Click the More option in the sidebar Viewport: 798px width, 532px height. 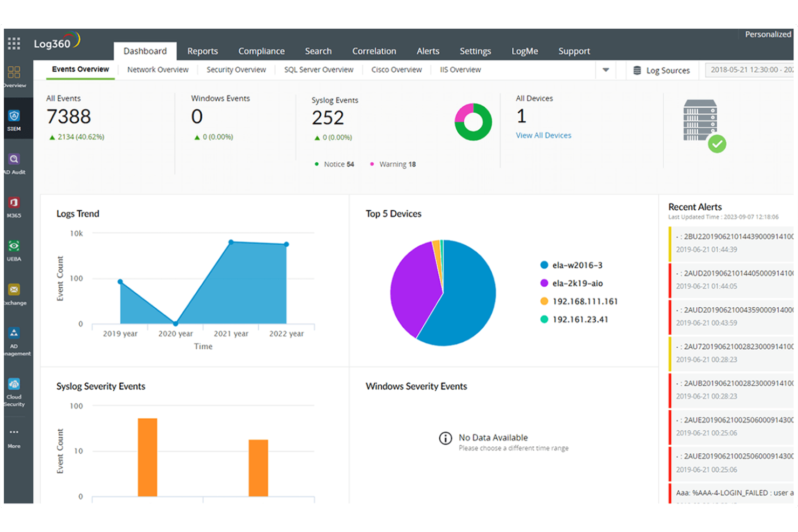click(x=15, y=433)
